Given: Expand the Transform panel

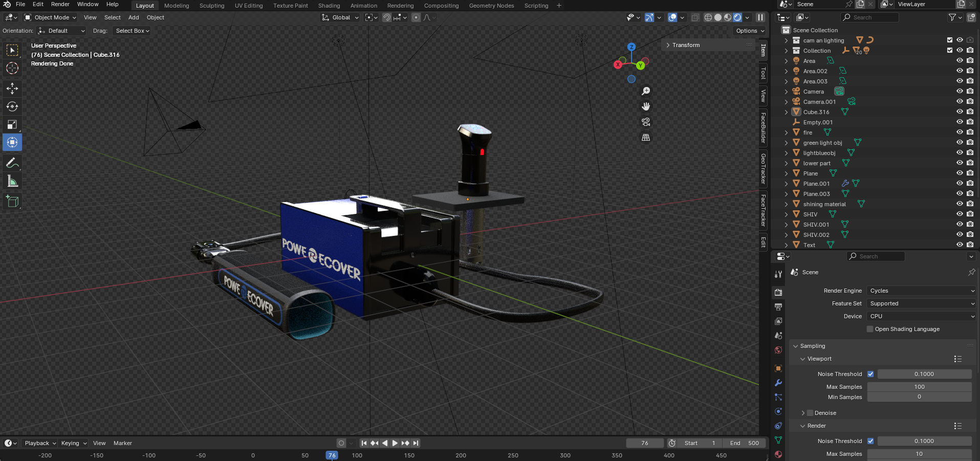Looking at the screenshot, I should pos(686,45).
